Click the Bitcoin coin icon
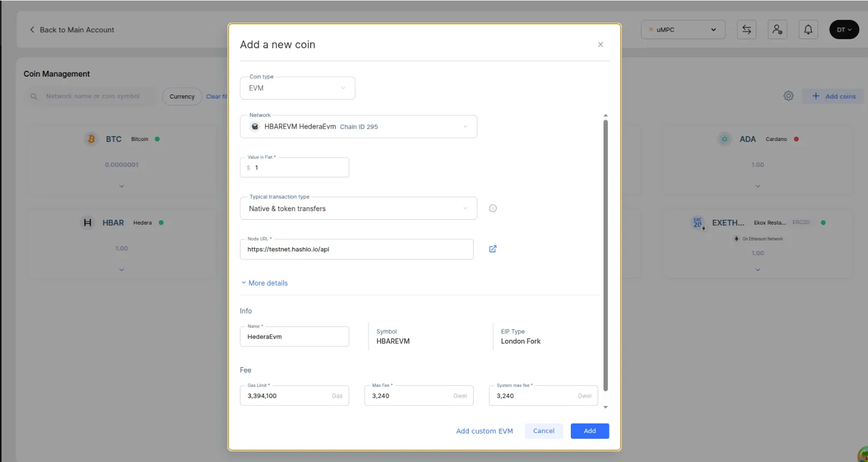Screen dimensions: 868x462 point(91,139)
